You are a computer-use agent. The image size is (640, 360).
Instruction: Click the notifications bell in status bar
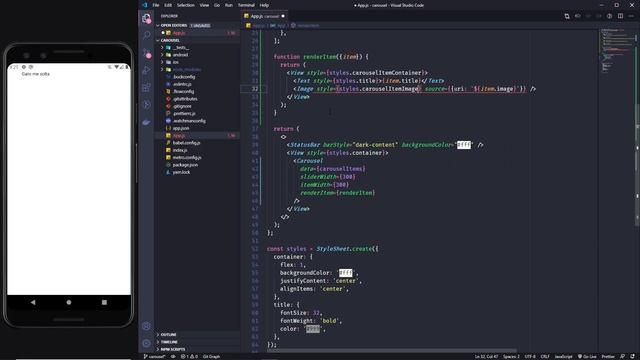632,356
